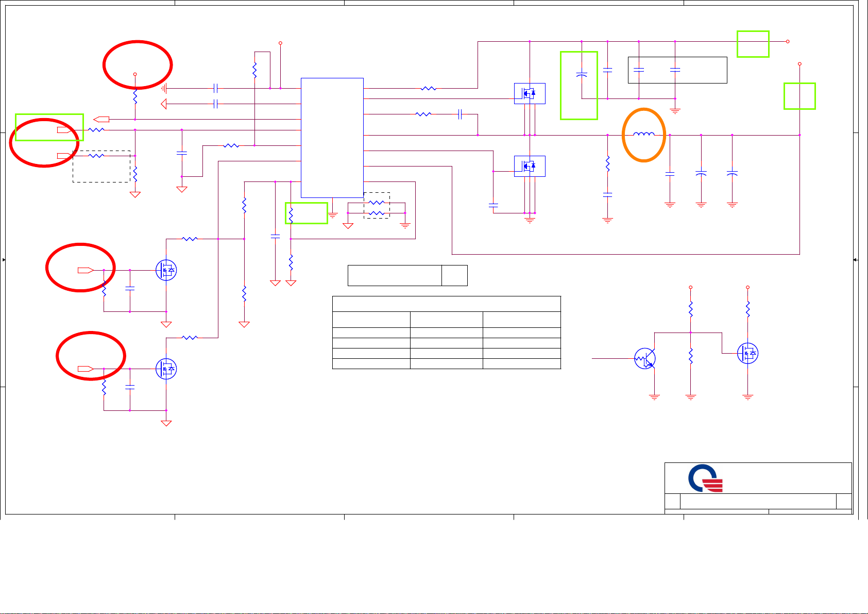The height and width of the screenshot is (614, 868).
Task: Click the Quanta logo in title block
Action: pos(705,478)
